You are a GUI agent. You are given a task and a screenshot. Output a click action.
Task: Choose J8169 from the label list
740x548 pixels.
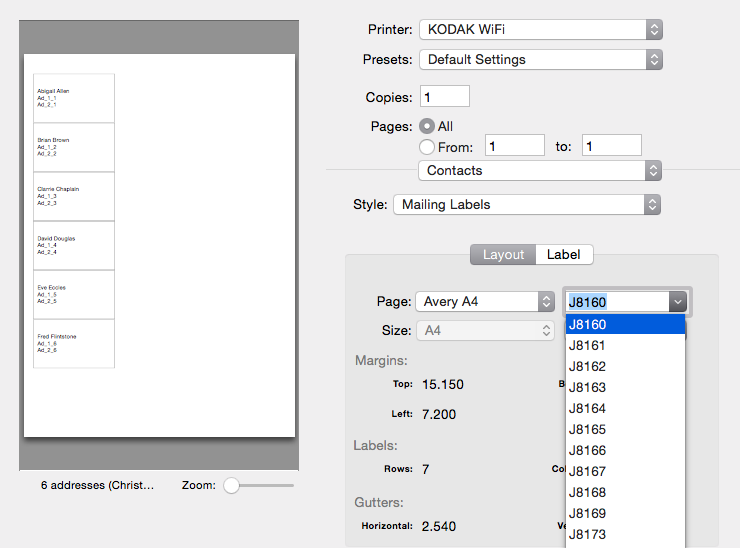coord(625,514)
